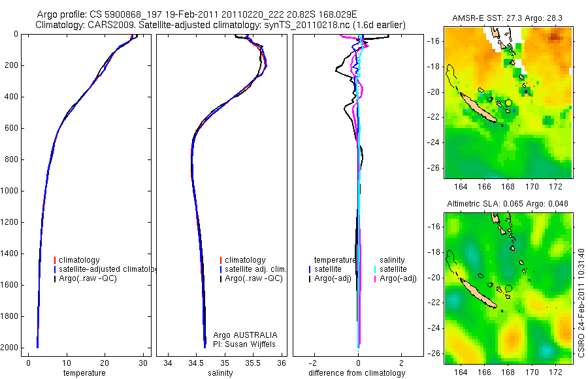Click the New Caledonia island on SLA map
588x379 pixels.
[478, 294]
